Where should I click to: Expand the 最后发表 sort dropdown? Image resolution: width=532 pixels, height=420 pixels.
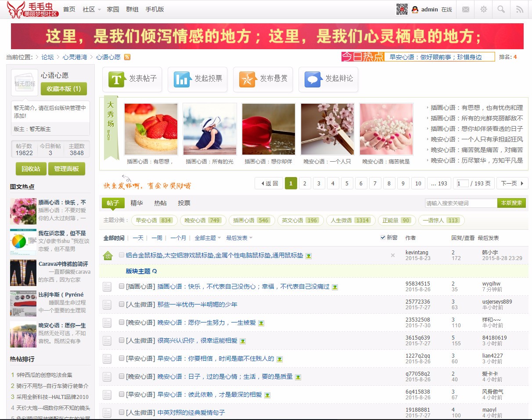(x=236, y=237)
